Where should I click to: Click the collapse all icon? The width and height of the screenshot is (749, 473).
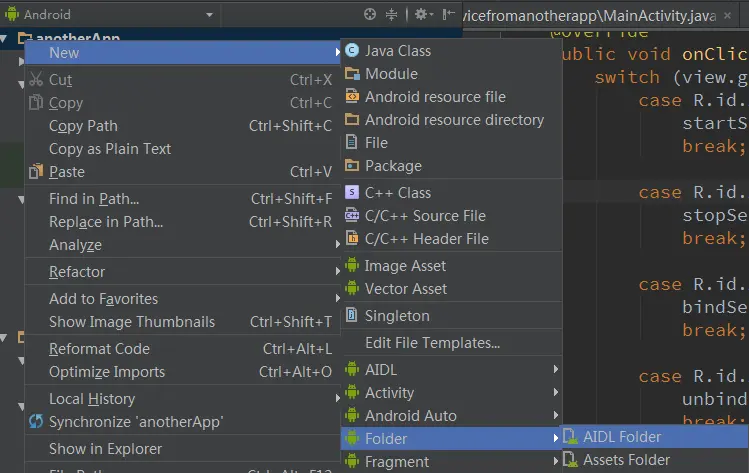pos(392,15)
